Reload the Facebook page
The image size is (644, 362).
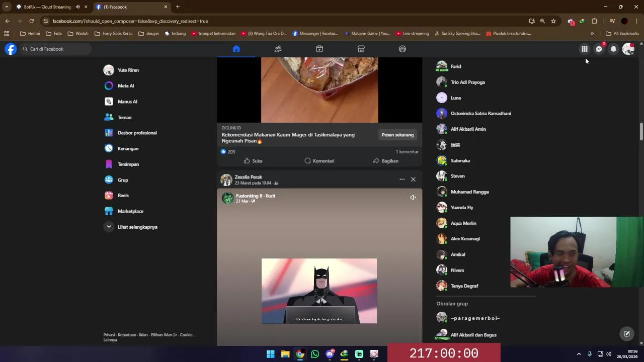point(31,21)
